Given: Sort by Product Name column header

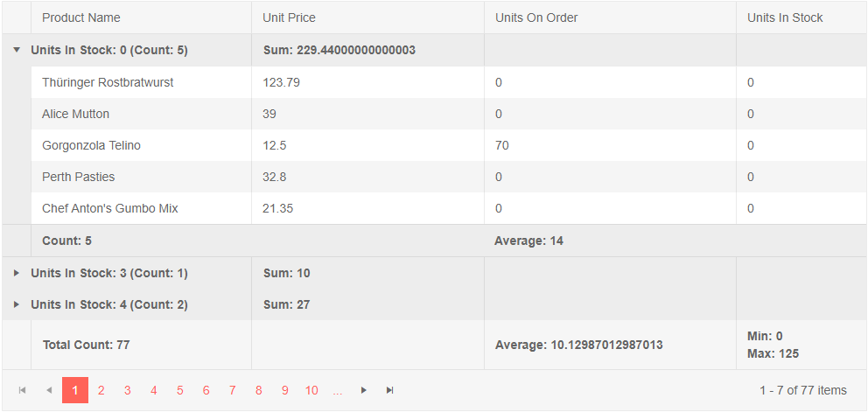Looking at the screenshot, I should pyautogui.click(x=80, y=17).
